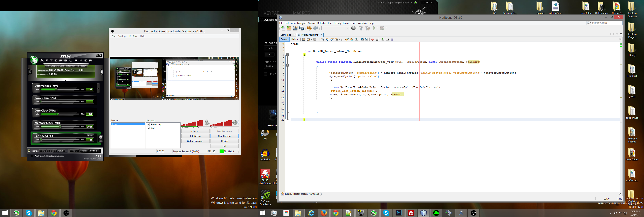Click Last Edit icon in editor toolbar
This screenshot has height=217, width=644.
(303, 39)
